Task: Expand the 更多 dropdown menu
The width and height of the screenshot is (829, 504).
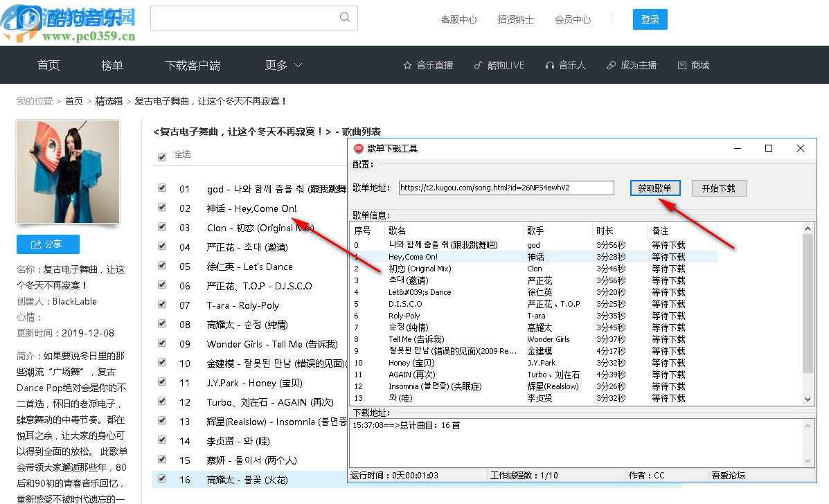Action: tap(284, 64)
